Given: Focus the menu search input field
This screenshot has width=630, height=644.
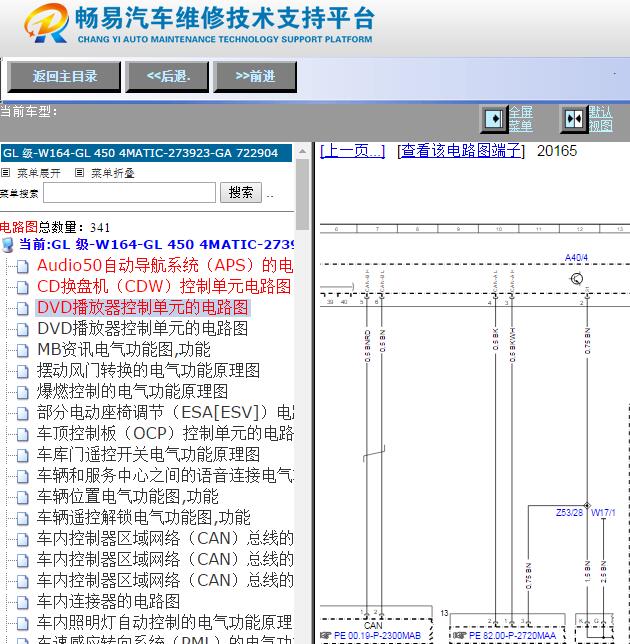Looking at the screenshot, I should pos(129,193).
